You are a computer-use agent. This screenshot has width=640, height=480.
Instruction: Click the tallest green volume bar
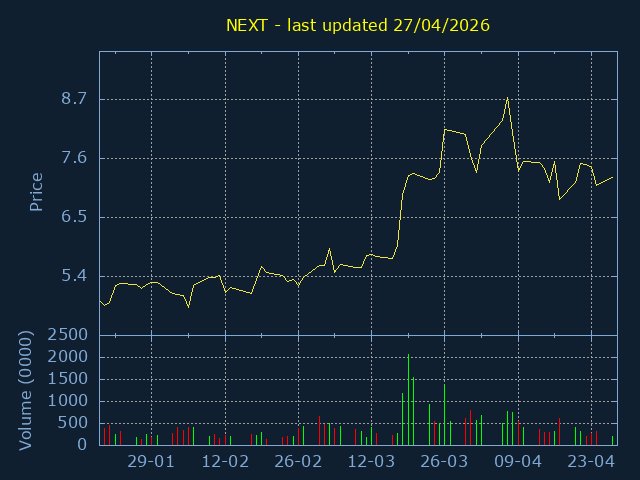408,400
